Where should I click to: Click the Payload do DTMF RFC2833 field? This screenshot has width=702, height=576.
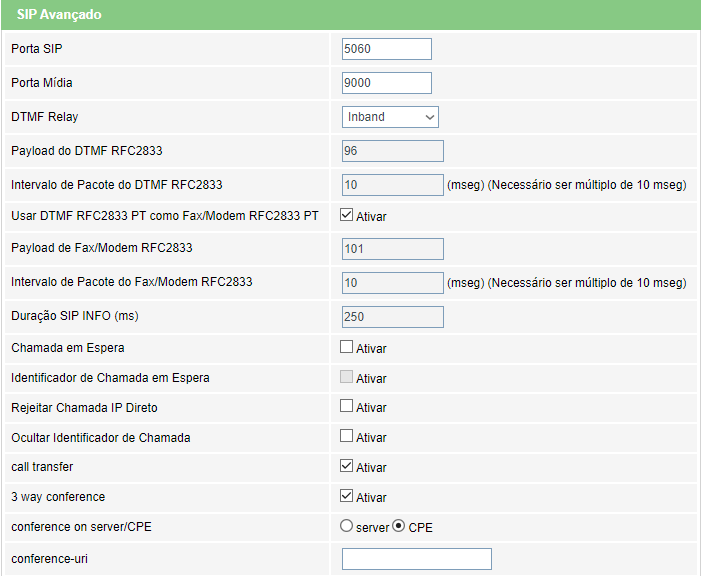click(393, 151)
